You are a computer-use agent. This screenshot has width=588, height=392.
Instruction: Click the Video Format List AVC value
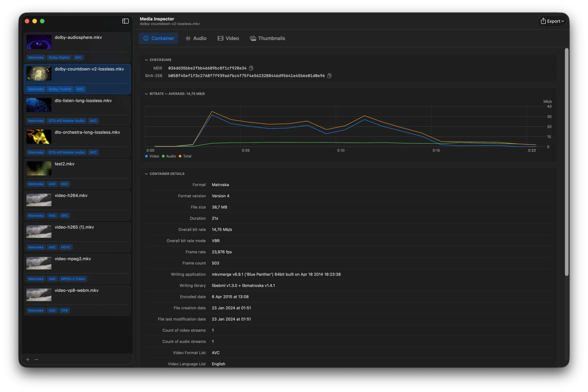tap(216, 353)
